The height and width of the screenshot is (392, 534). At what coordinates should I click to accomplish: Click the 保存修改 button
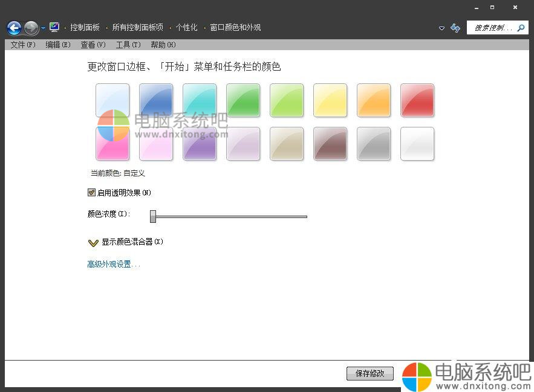click(370, 374)
